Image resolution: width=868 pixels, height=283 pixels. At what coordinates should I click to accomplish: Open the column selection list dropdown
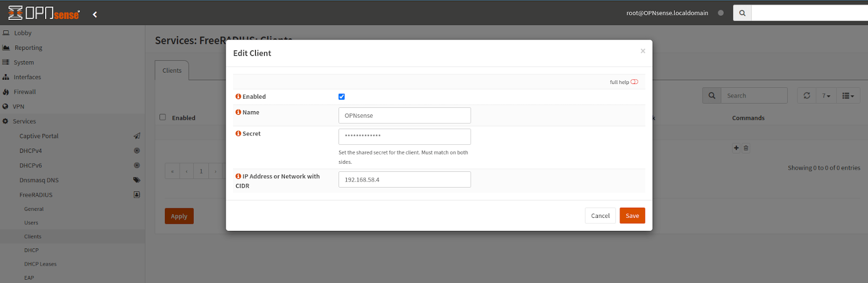pyautogui.click(x=848, y=95)
